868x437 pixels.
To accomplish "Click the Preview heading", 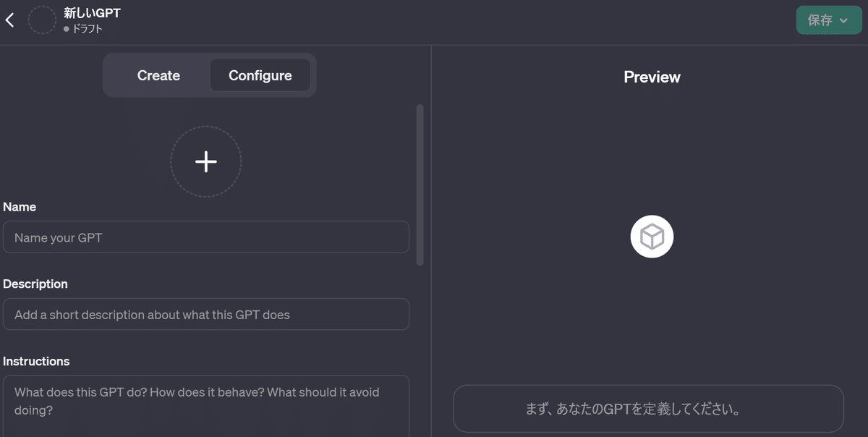I will 652,77.
